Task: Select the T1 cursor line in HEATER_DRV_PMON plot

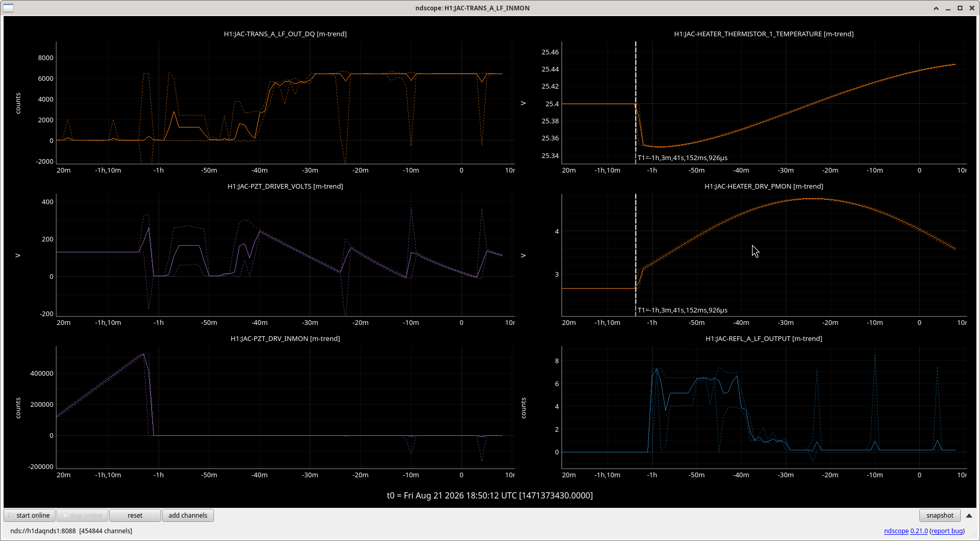Action: point(636,255)
